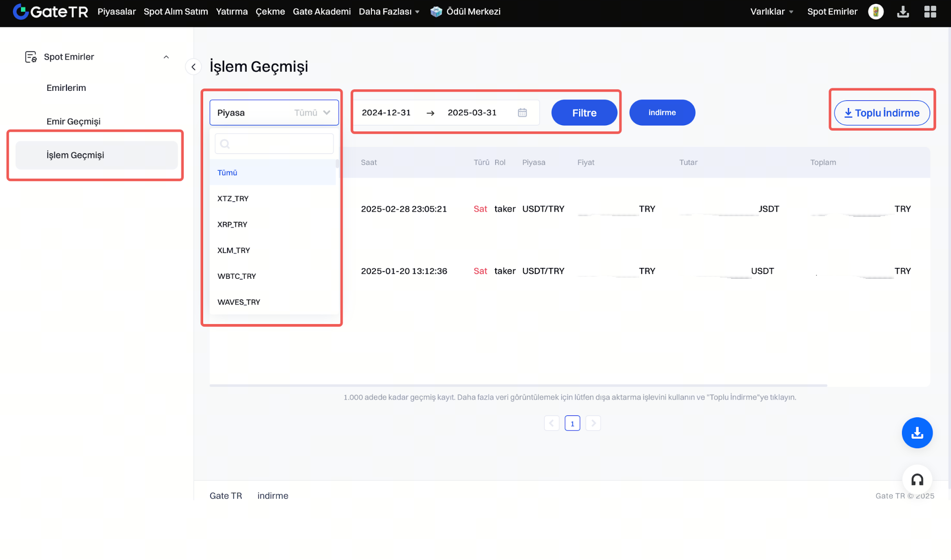
Task: Open the Piyasa Tümü dropdown
Action: (x=274, y=113)
